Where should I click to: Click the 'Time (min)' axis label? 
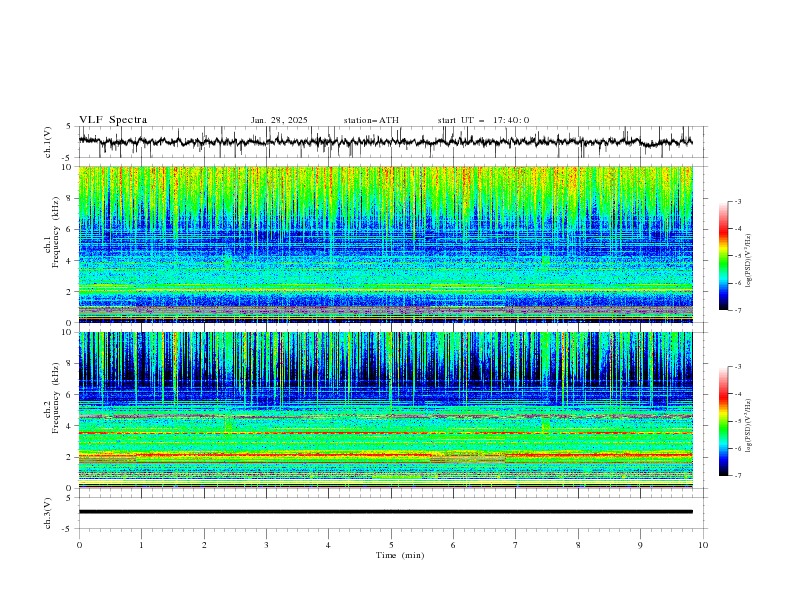tap(400, 555)
